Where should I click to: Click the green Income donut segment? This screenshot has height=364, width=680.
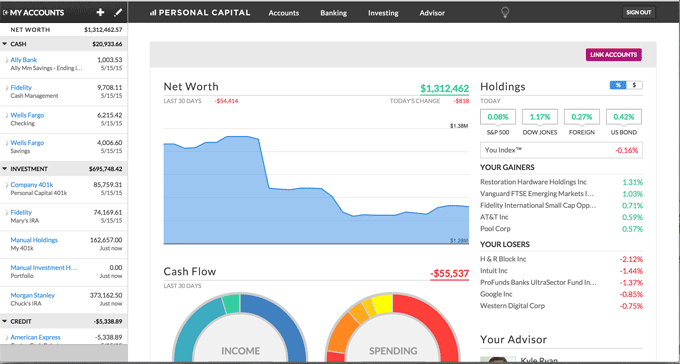pos(231,303)
